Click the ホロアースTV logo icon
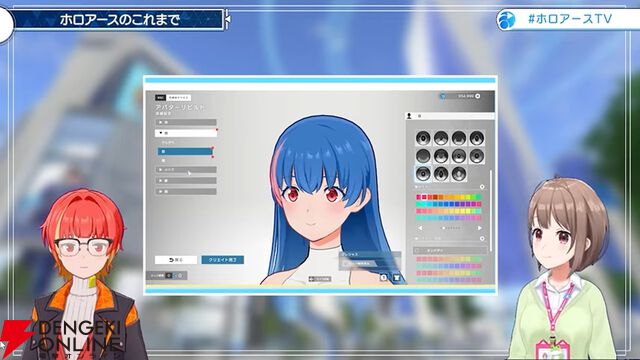 [507, 20]
